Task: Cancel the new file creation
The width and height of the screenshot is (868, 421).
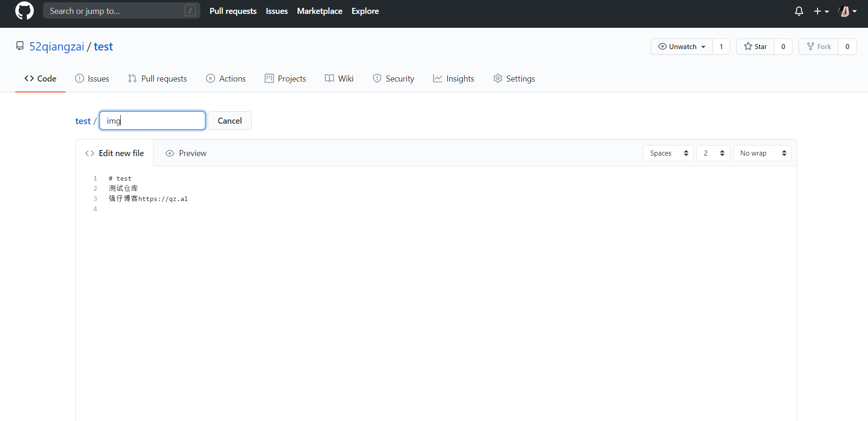Action: (x=229, y=120)
